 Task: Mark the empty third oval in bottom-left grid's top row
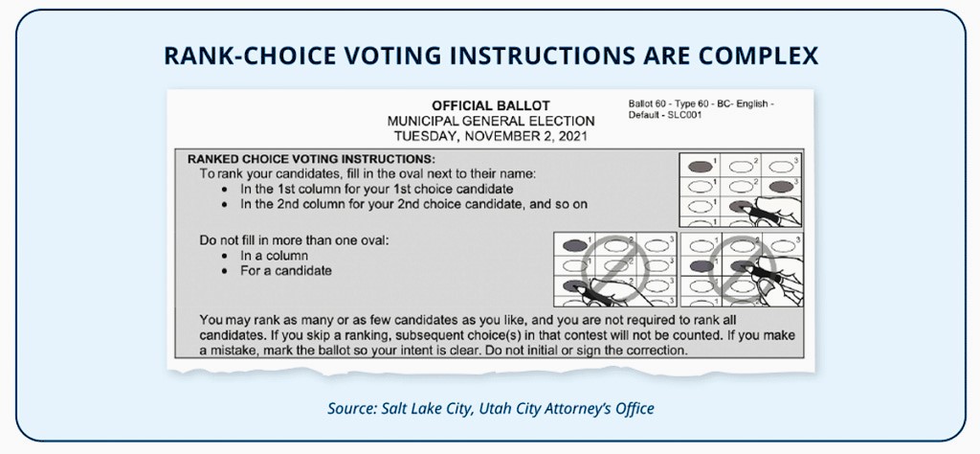(655, 244)
